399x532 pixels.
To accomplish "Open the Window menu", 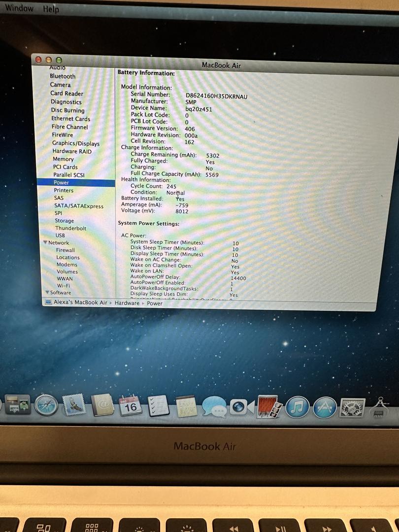I will click(x=19, y=8).
